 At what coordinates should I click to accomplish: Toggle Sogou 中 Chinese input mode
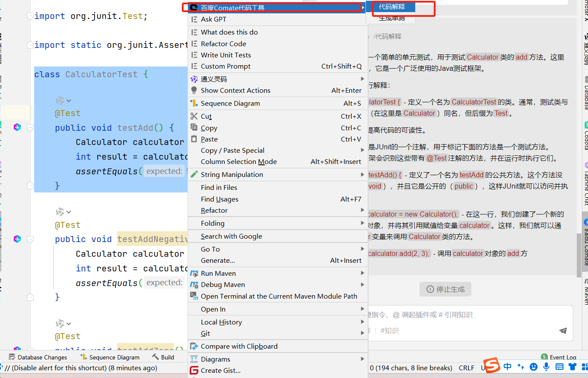coord(508,367)
